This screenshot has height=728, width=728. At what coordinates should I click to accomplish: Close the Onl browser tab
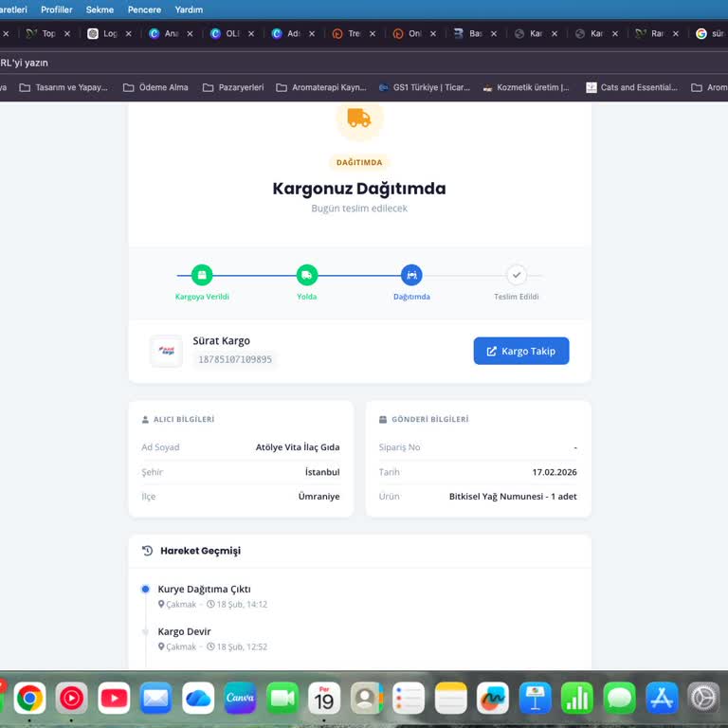[x=433, y=33]
